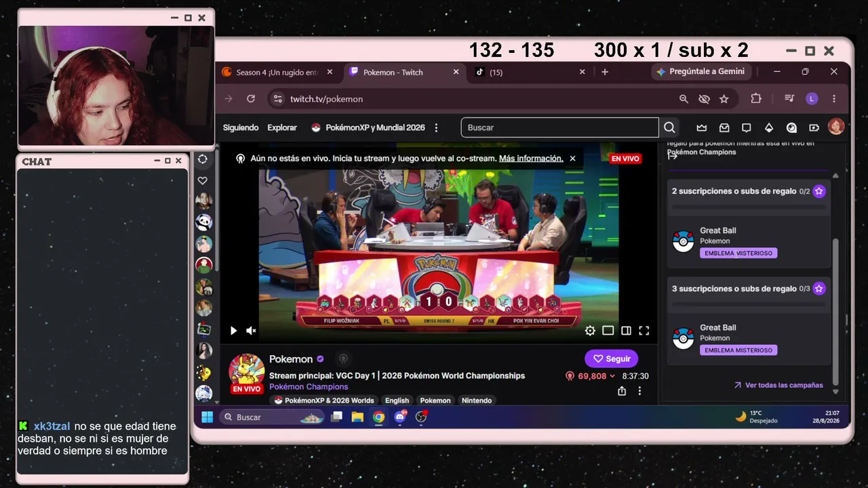Open 'PokémonXP y Mundial 2026' nav item
Viewport: 868px width, 488px height.
368,127
